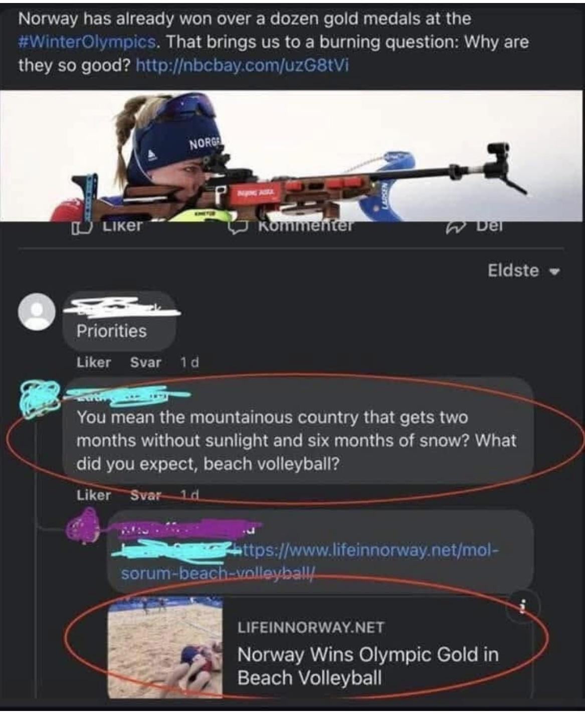Click the biathlete post image

coord(291,156)
